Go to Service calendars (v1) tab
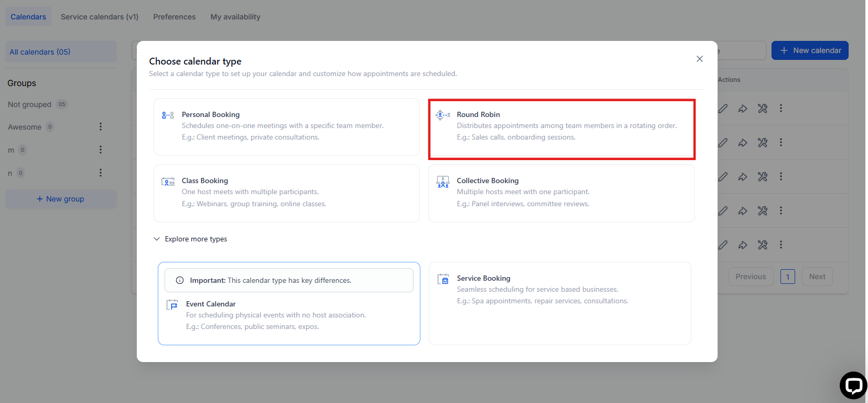Screen dimensions: 868x403 (x=100, y=17)
